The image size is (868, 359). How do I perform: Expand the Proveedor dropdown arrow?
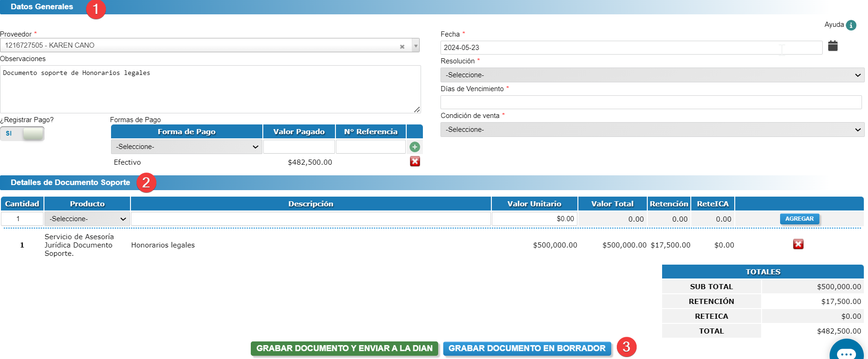tap(415, 45)
